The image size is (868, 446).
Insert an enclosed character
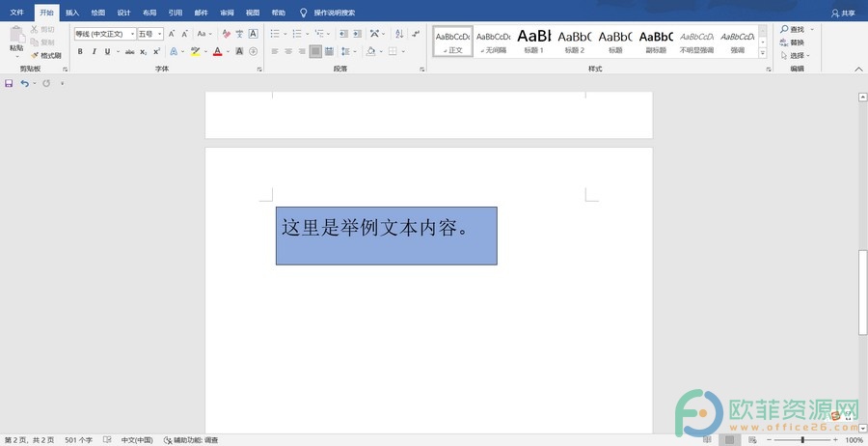(x=253, y=51)
